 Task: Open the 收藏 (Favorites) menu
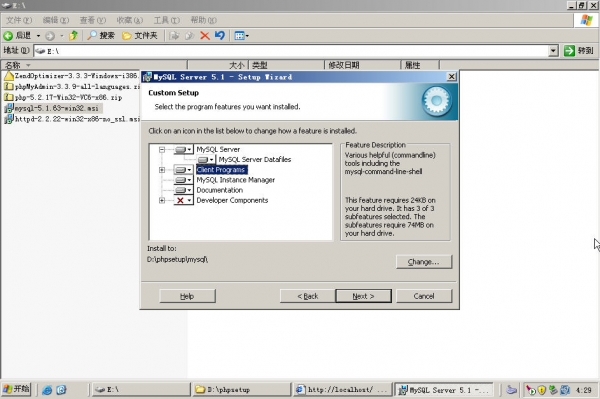tap(130, 20)
